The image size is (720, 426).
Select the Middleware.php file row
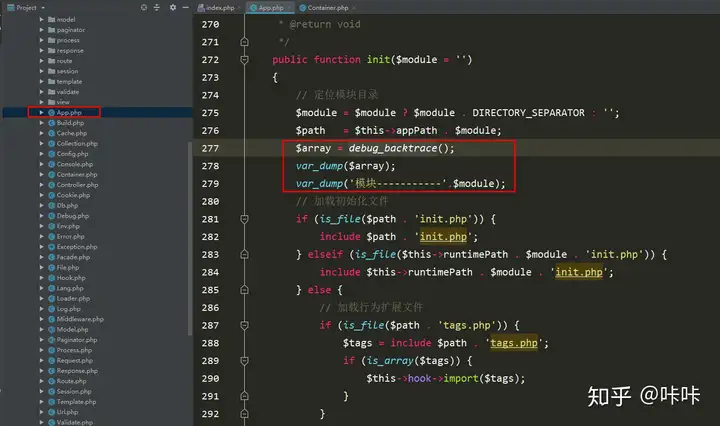96,319
